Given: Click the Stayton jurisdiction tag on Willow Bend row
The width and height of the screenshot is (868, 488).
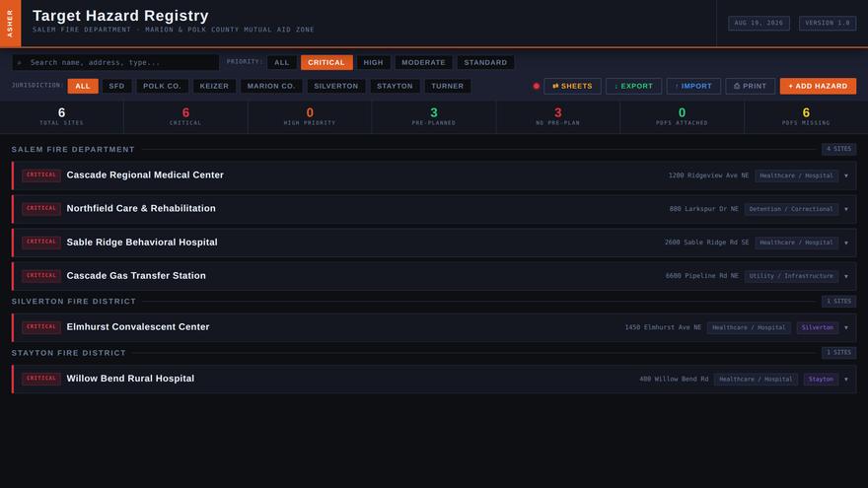Looking at the screenshot, I should coord(821,379).
